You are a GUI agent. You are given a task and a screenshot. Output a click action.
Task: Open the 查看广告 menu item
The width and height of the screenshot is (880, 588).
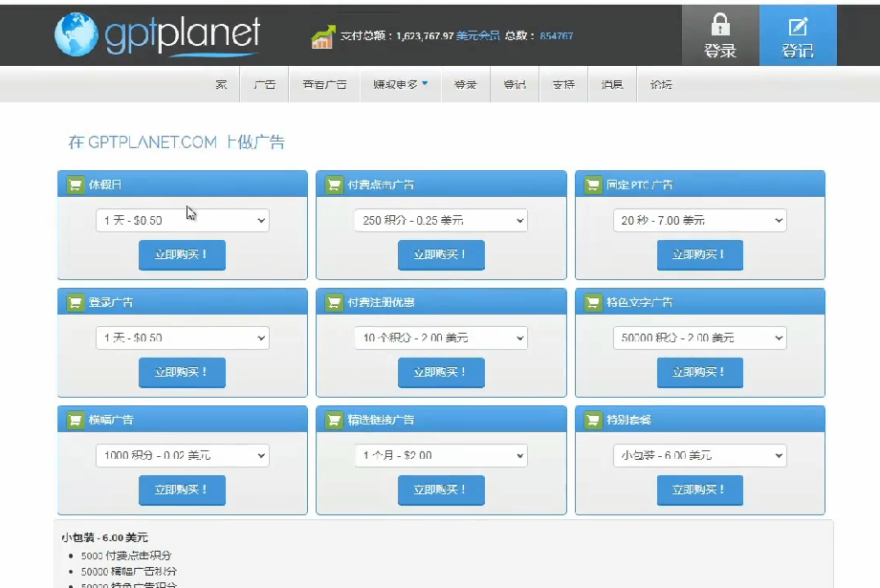324,84
